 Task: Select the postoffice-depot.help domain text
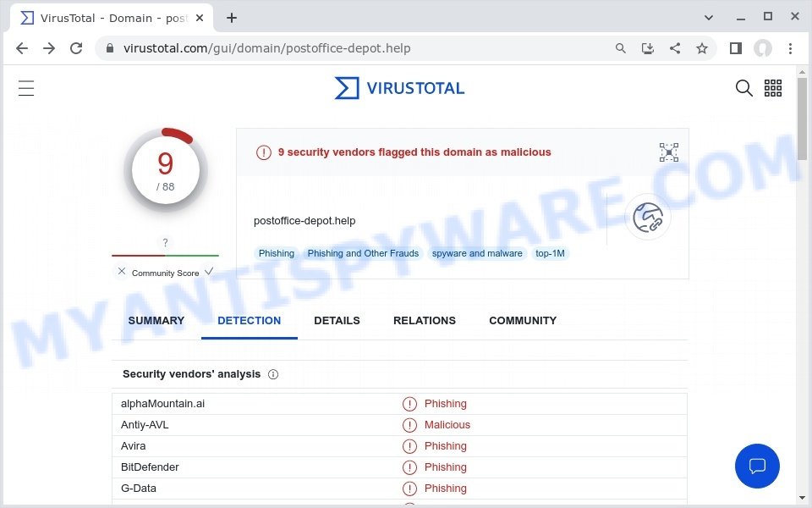(x=304, y=221)
